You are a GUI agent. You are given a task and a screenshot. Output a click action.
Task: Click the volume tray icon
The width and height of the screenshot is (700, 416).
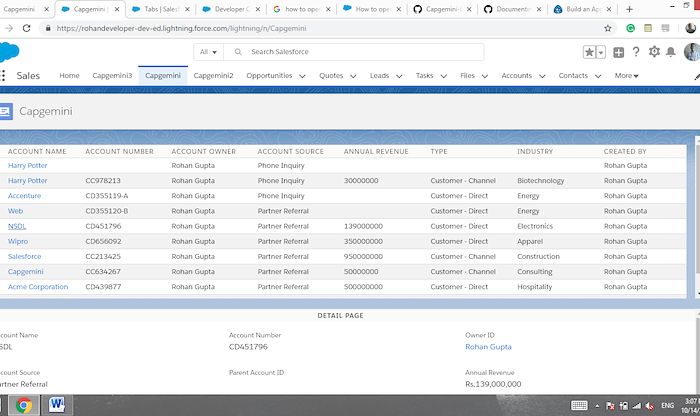point(650,406)
